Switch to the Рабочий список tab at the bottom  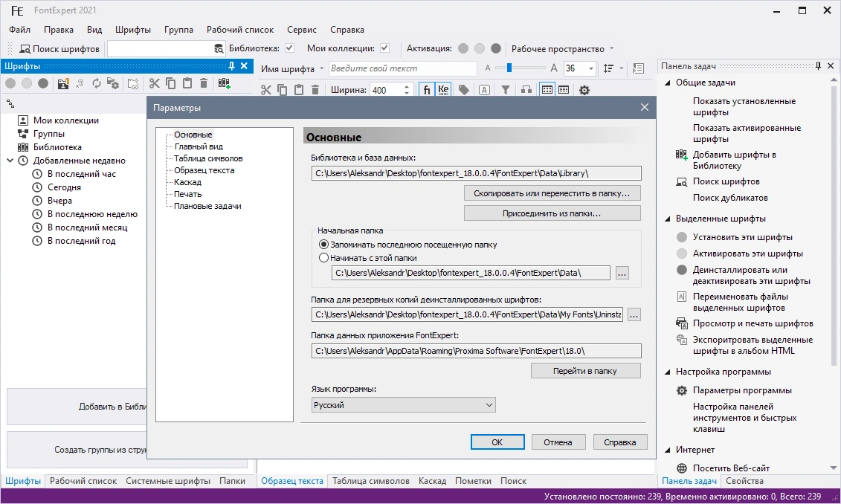coord(83,481)
